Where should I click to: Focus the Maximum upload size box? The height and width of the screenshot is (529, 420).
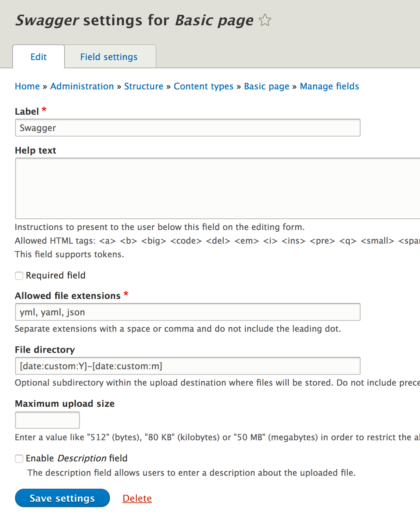click(x=47, y=420)
